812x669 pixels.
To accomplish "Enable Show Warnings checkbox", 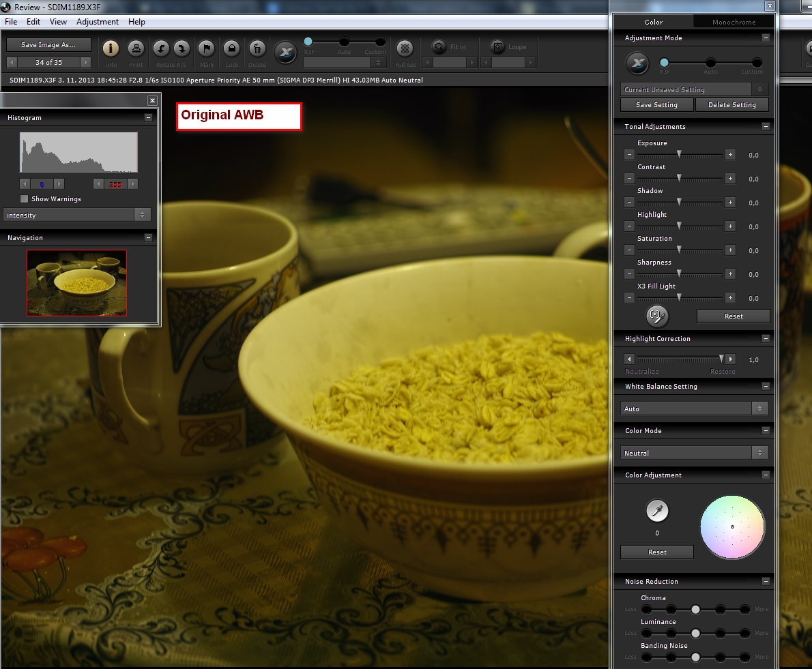I will (x=25, y=199).
